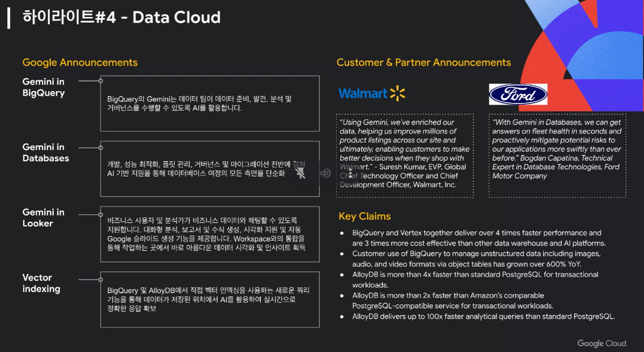Click the 'BigQuery and Vertex together' bullet
Viewport: 644px width, 352px height.
point(479,238)
